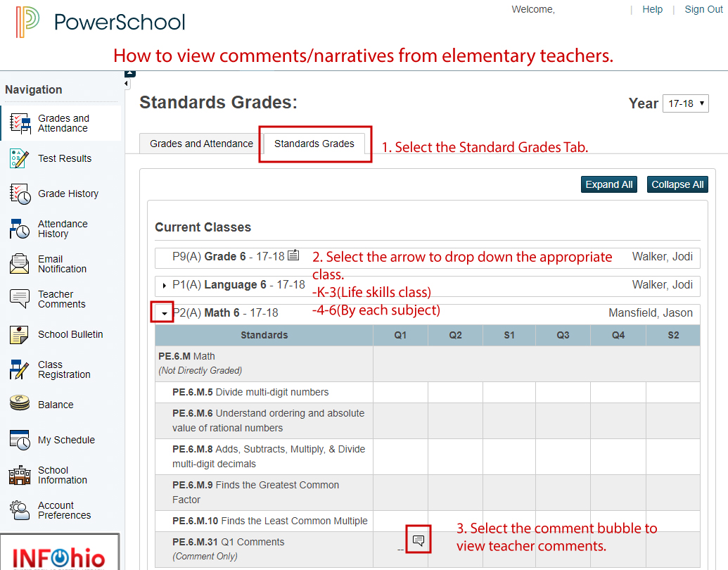Open the Test Results navigation link

[65, 158]
